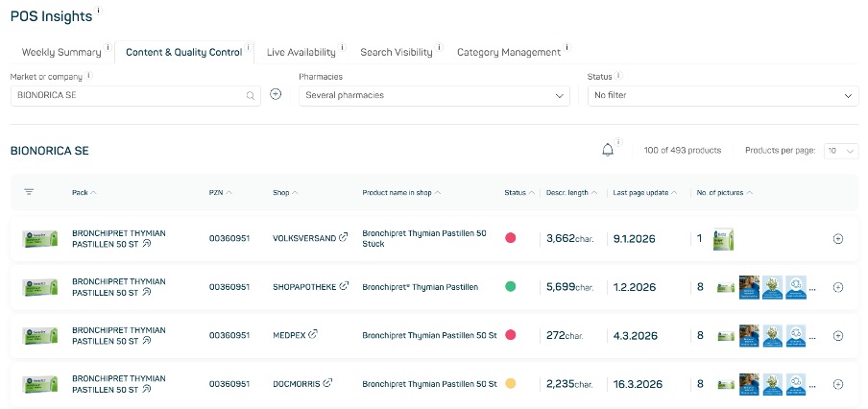
Task: Open the Several pharmacies dropdown
Action: coord(435,96)
